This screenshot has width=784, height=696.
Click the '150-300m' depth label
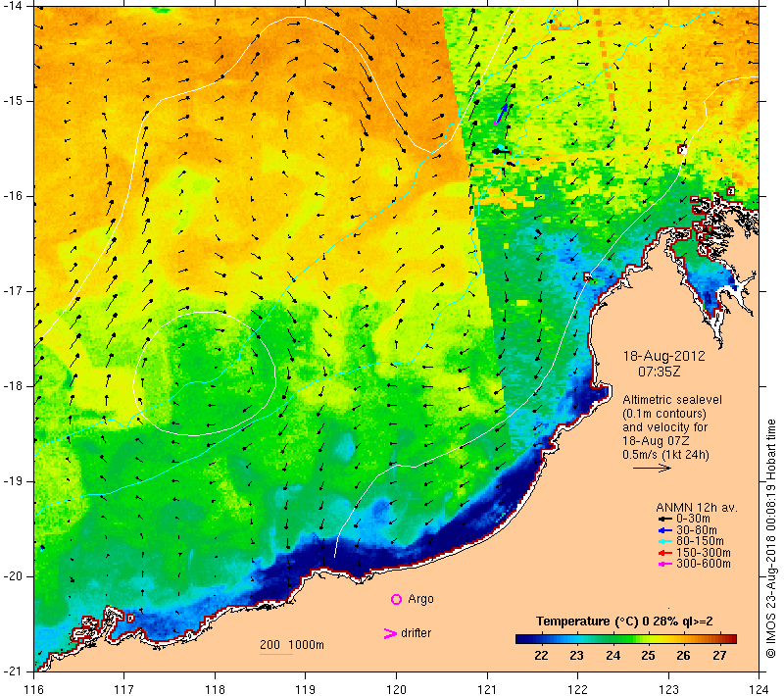pyautogui.click(x=704, y=553)
